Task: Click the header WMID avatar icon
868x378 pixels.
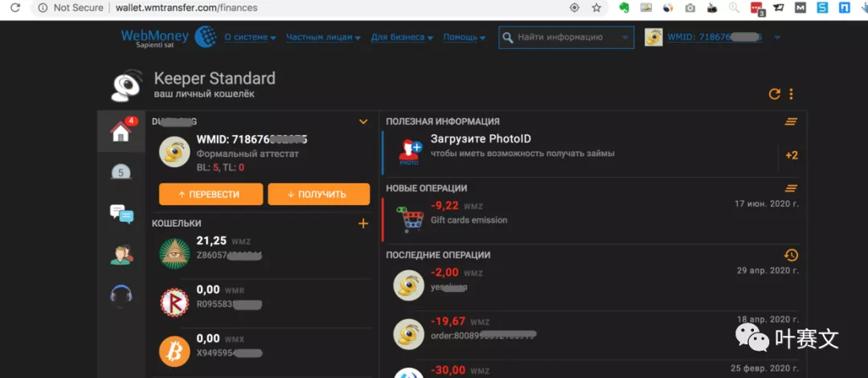Action: [653, 37]
